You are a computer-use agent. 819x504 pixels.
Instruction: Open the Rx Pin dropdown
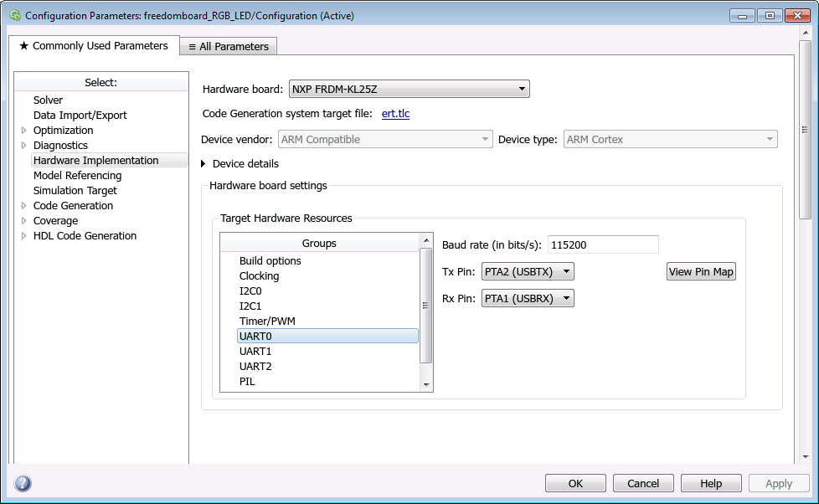[x=528, y=299]
